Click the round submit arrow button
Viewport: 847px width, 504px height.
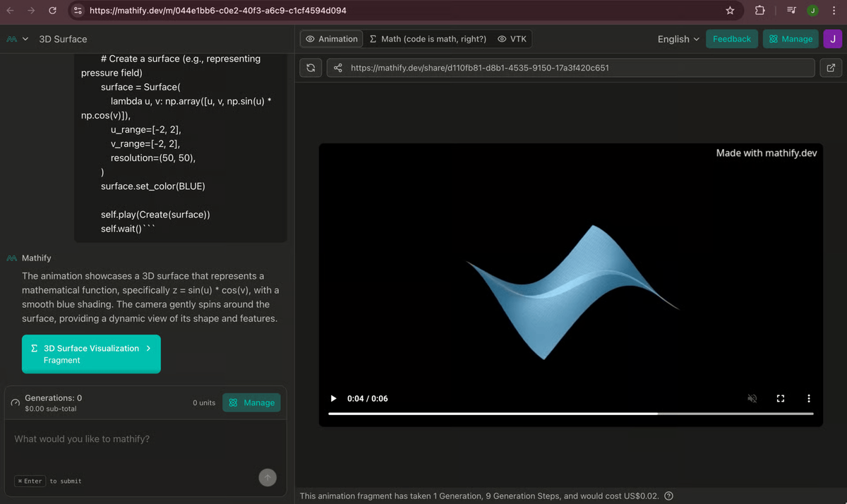click(x=268, y=478)
